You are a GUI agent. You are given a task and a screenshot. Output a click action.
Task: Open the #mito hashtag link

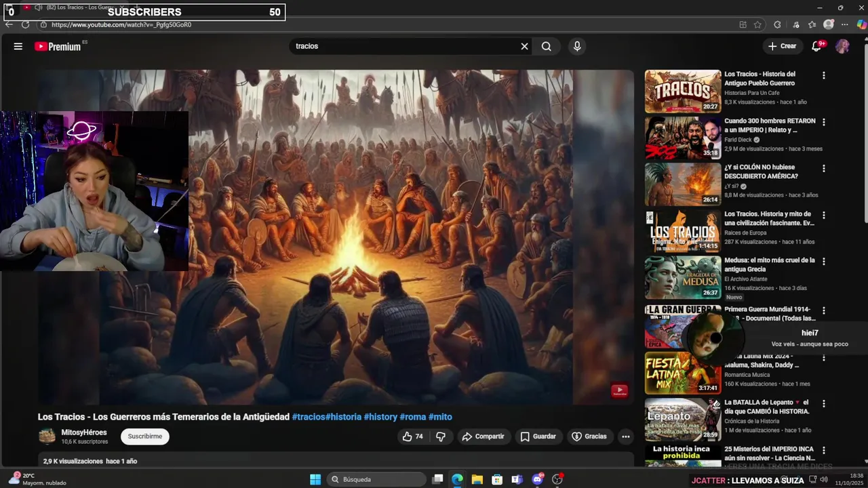tap(440, 417)
